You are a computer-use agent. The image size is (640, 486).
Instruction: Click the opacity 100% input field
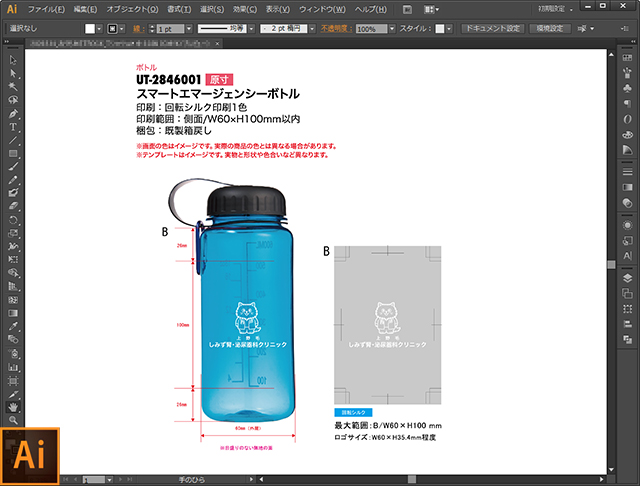click(x=371, y=29)
